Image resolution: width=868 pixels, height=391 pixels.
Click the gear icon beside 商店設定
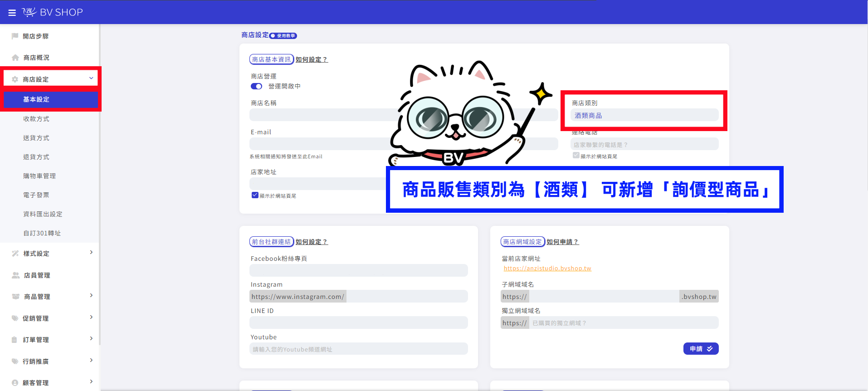pyautogui.click(x=15, y=79)
